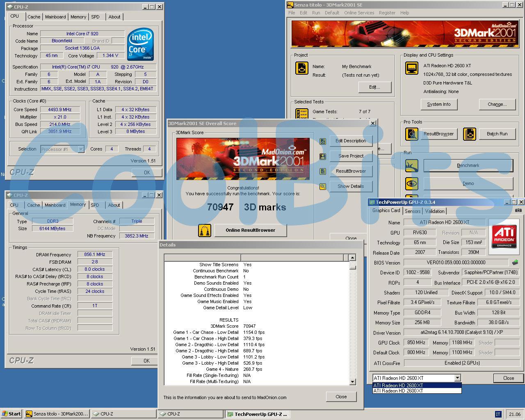
Task: Click the Project document icon in 3DMark2001
Action: pos(302,68)
